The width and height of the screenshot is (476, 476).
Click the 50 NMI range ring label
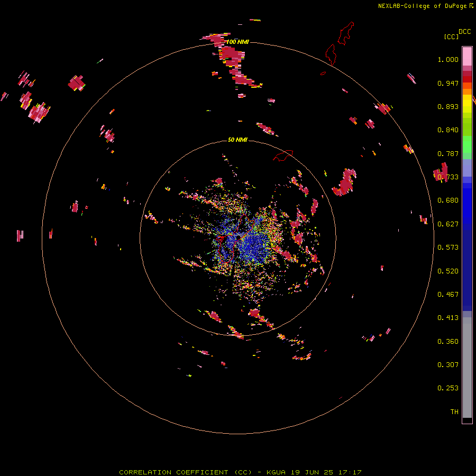[237, 140]
